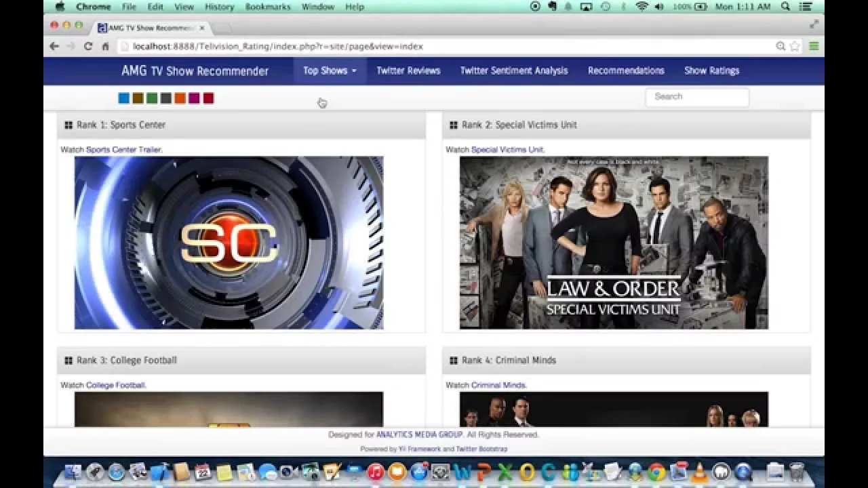Bookmark page with star icon
Screen dimensions: 868x488
(795, 46)
